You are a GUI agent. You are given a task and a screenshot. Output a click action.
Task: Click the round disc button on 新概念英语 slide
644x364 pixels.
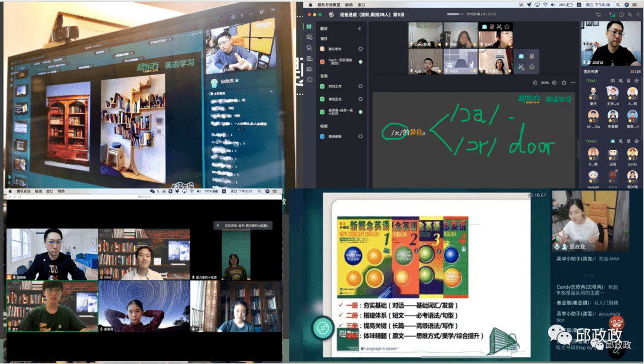(x=323, y=328)
